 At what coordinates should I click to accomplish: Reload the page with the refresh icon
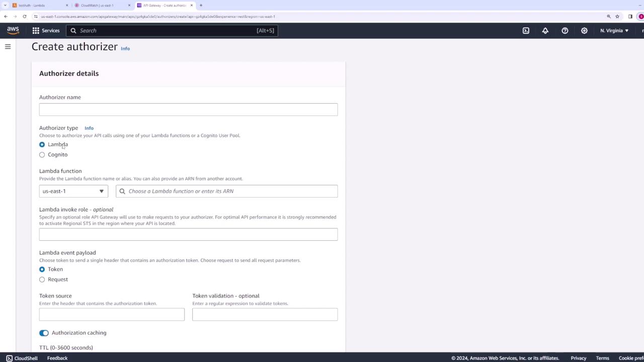[24, 17]
